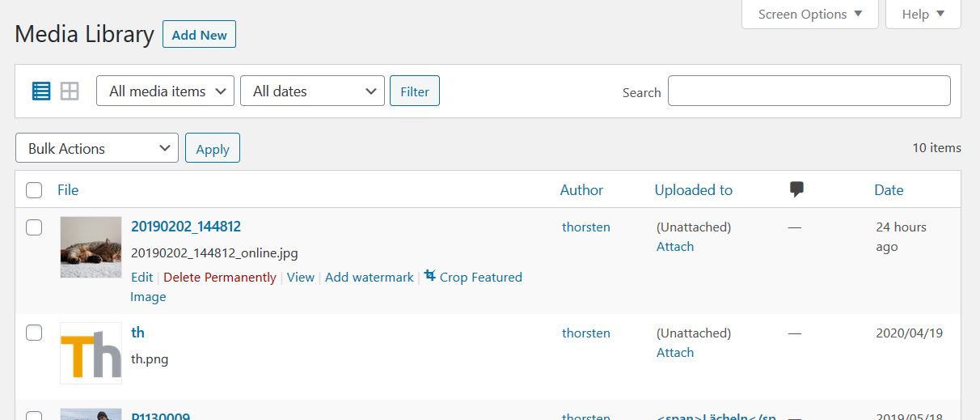Check the box for 20190202_144812

(34, 227)
